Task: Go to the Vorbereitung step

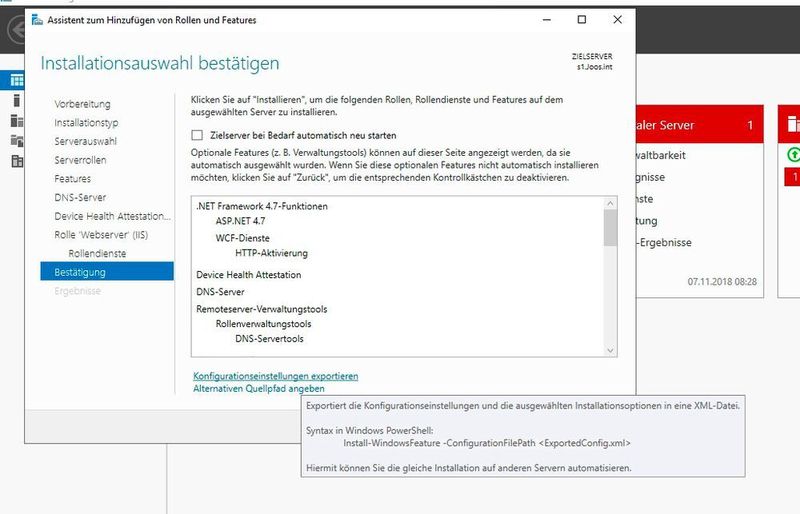Action: click(x=82, y=104)
